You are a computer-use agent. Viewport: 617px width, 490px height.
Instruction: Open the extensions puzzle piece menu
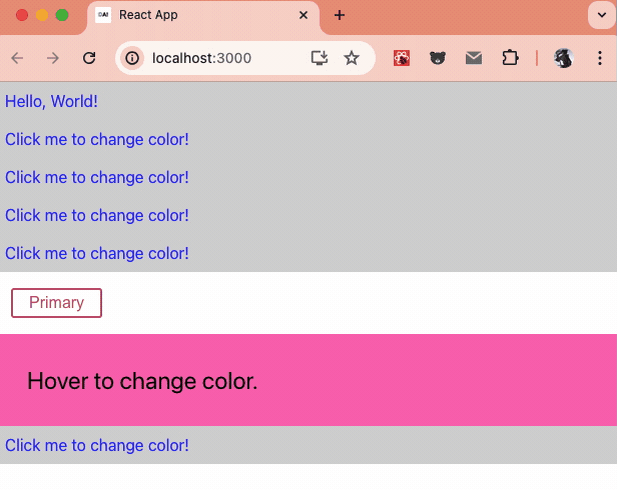[510, 58]
